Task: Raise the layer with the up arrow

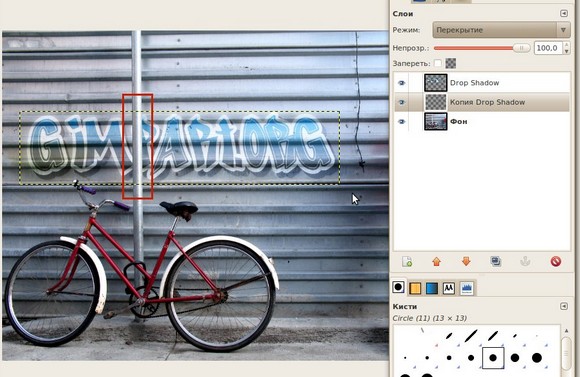Action: 436,262
